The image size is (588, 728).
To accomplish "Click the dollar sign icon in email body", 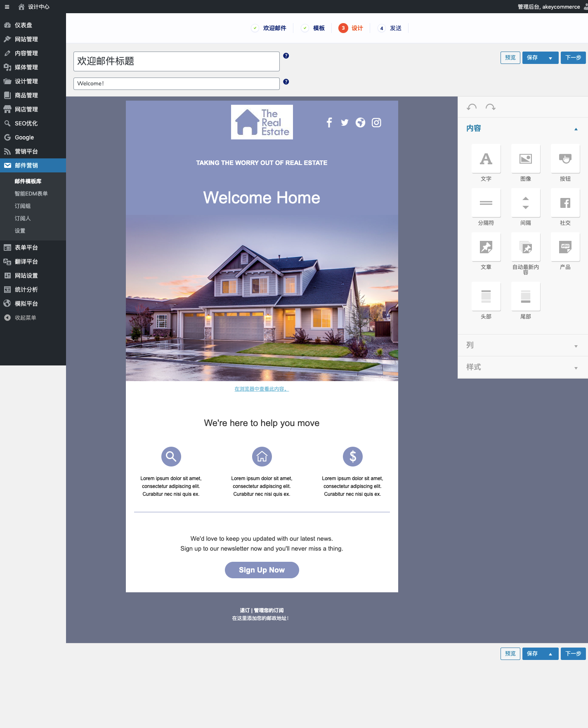I will (353, 457).
